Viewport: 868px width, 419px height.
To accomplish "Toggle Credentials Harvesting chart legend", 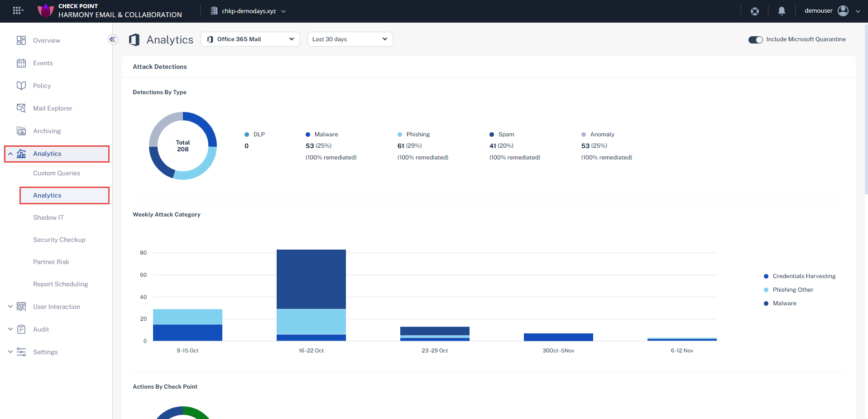I will coord(800,276).
